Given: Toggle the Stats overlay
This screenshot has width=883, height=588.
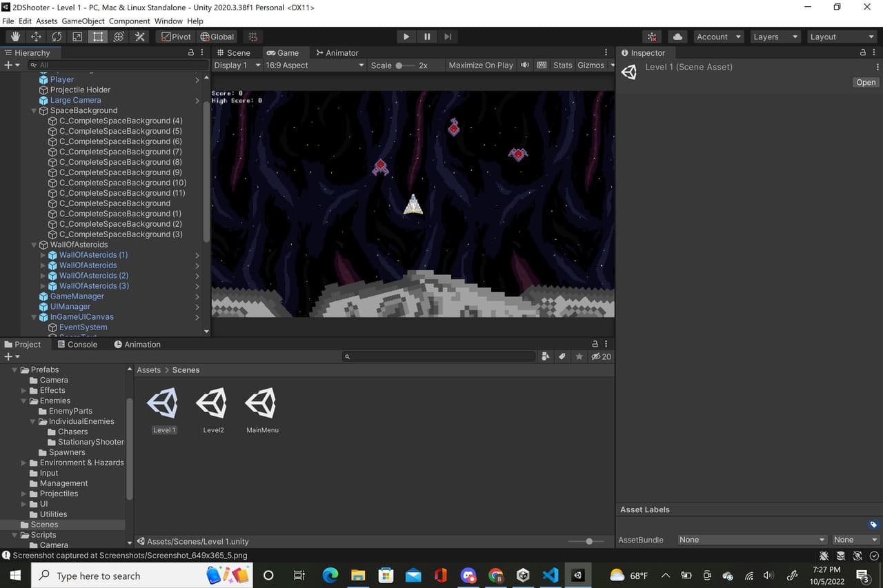Looking at the screenshot, I should (562, 65).
